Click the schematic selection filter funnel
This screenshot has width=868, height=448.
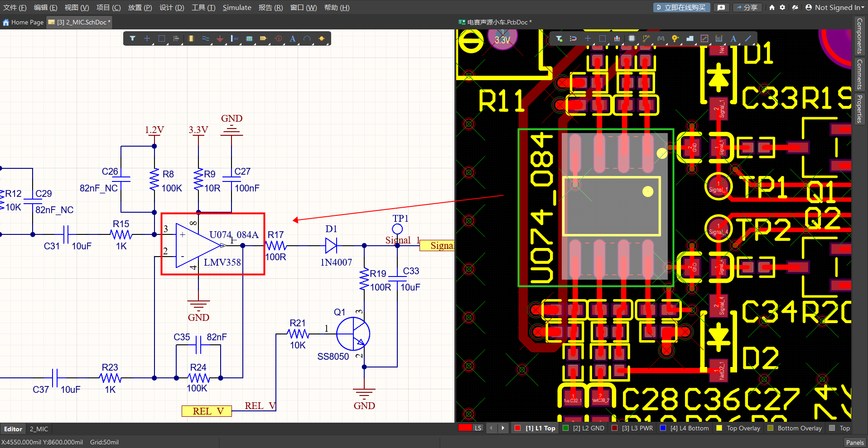coord(132,39)
